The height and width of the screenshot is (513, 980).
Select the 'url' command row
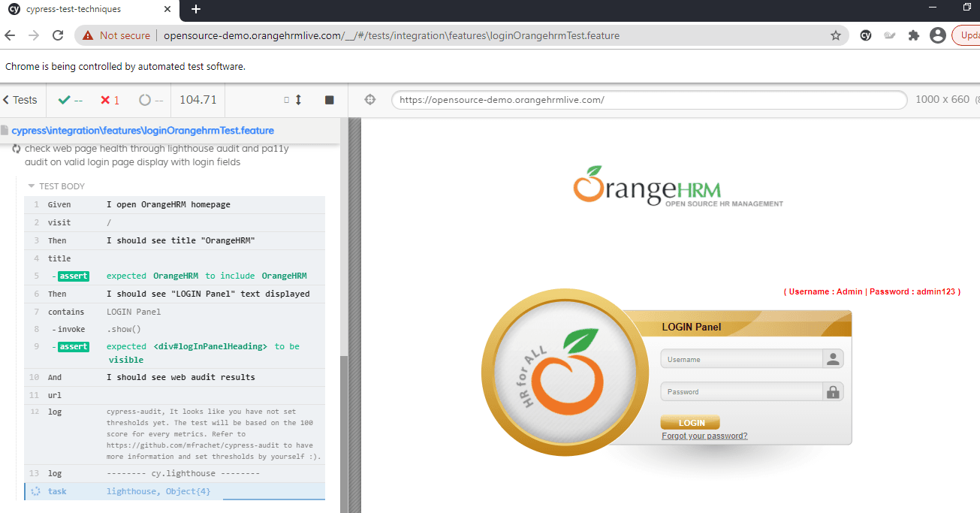point(174,395)
